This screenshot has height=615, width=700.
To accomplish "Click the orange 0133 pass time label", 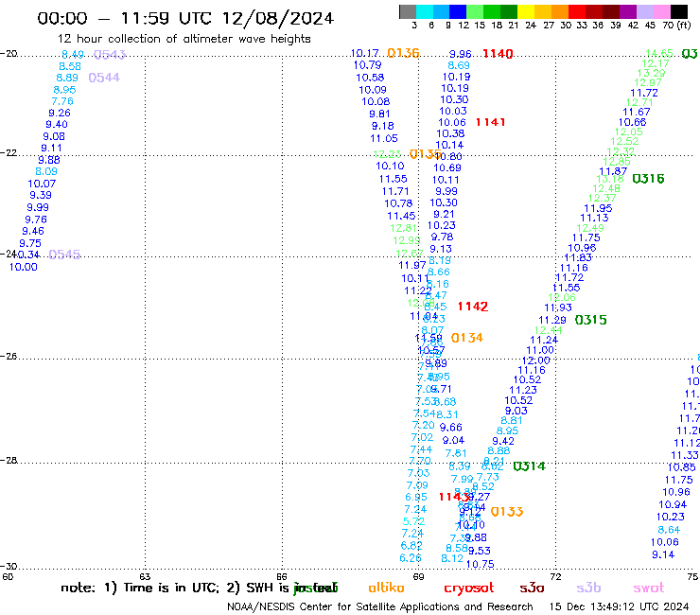I will click(x=507, y=511).
